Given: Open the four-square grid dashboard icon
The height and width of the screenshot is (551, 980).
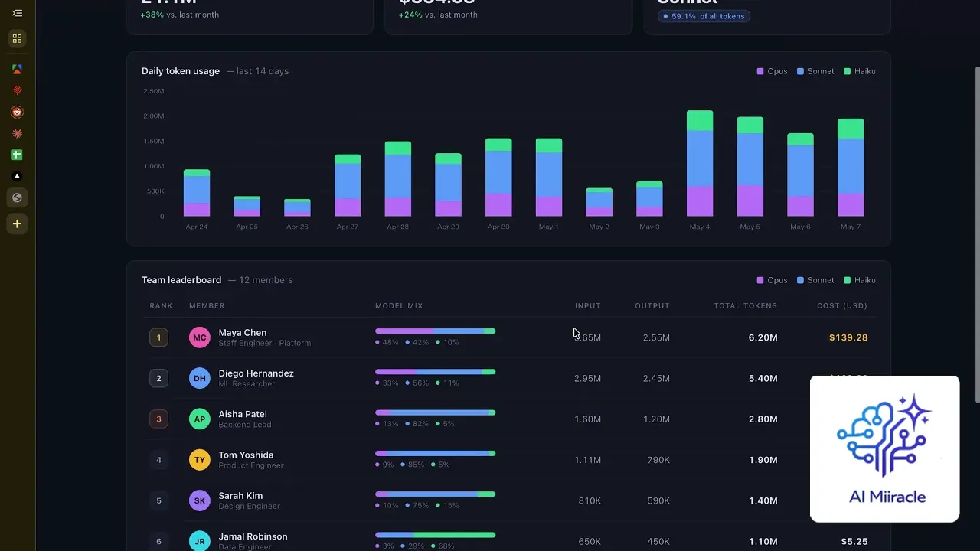Looking at the screenshot, I should (x=17, y=38).
